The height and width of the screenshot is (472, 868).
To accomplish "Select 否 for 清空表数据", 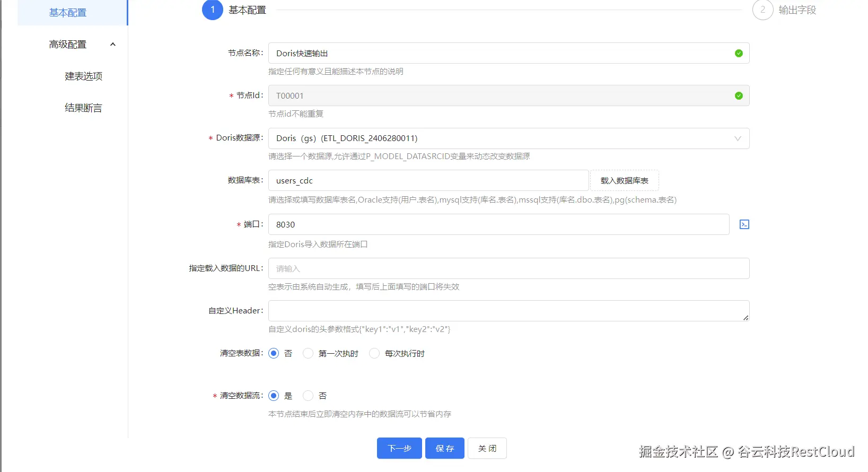I will (x=274, y=353).
